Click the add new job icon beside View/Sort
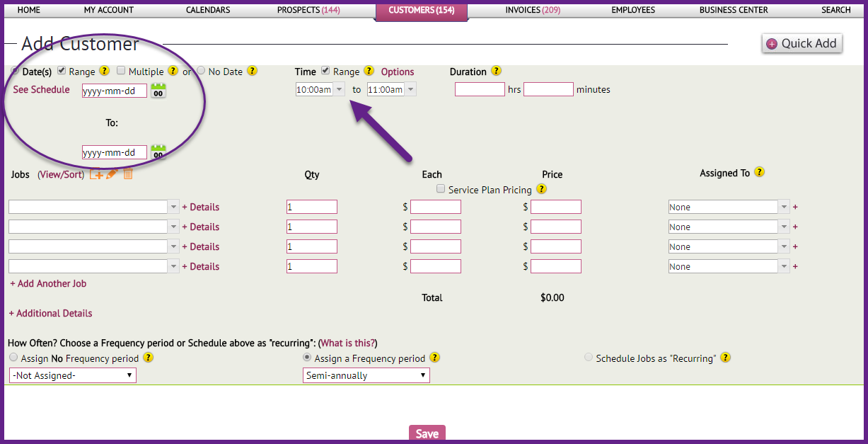868x444 pixels. [96, 174]
